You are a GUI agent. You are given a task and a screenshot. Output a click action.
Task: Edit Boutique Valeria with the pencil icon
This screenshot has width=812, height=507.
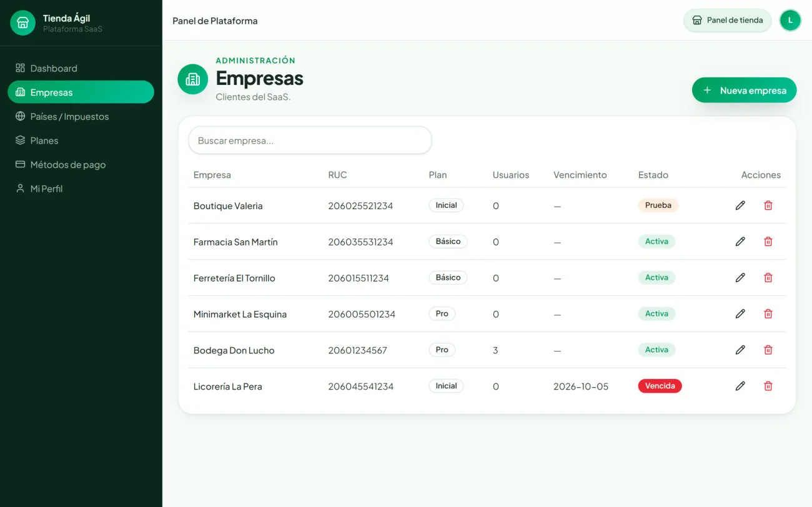pos(740,205)
